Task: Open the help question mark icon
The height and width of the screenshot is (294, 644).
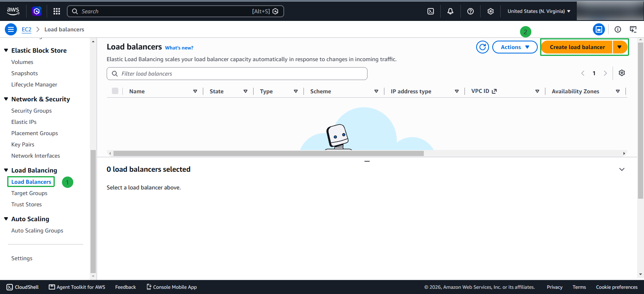Action: [471, 11]
